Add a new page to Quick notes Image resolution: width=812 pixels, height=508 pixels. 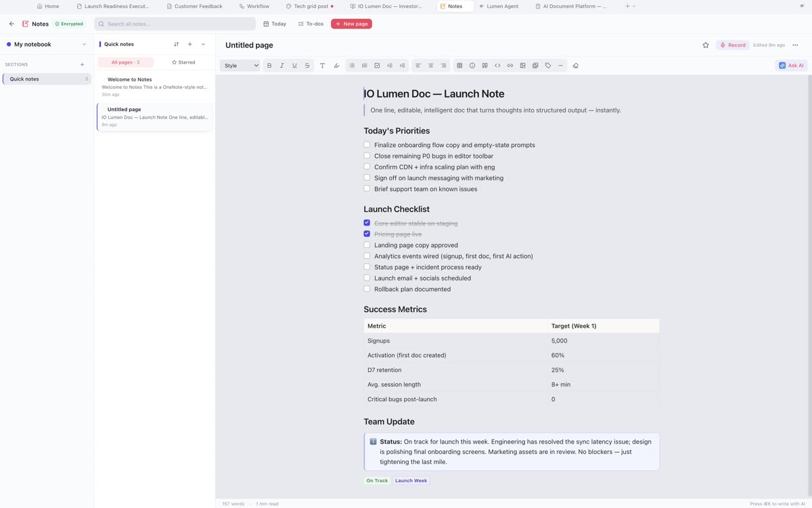coord(190,44)
